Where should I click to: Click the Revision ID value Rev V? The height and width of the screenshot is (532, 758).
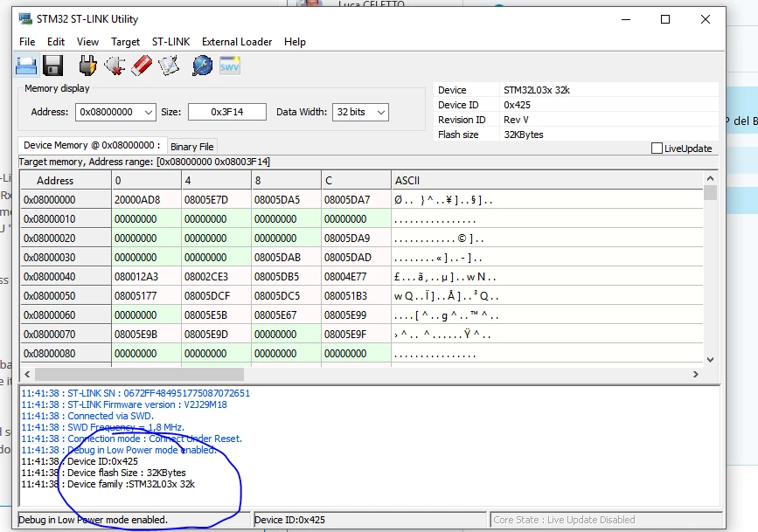516,120
